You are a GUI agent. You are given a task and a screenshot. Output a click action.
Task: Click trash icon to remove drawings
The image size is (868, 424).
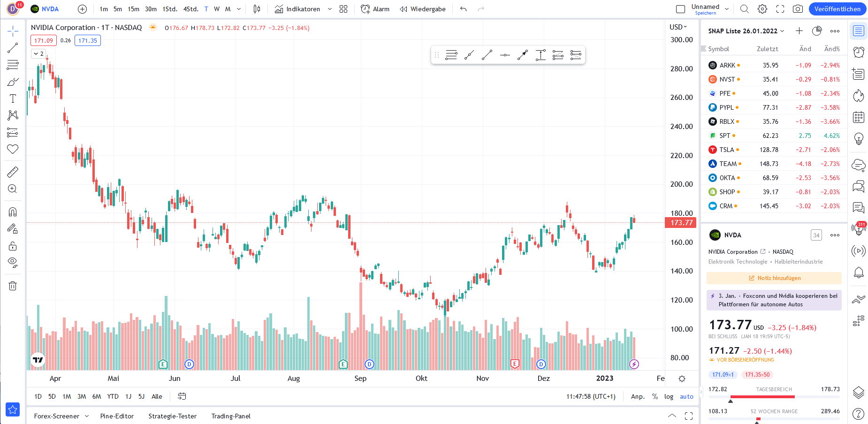tap(13, 286)
